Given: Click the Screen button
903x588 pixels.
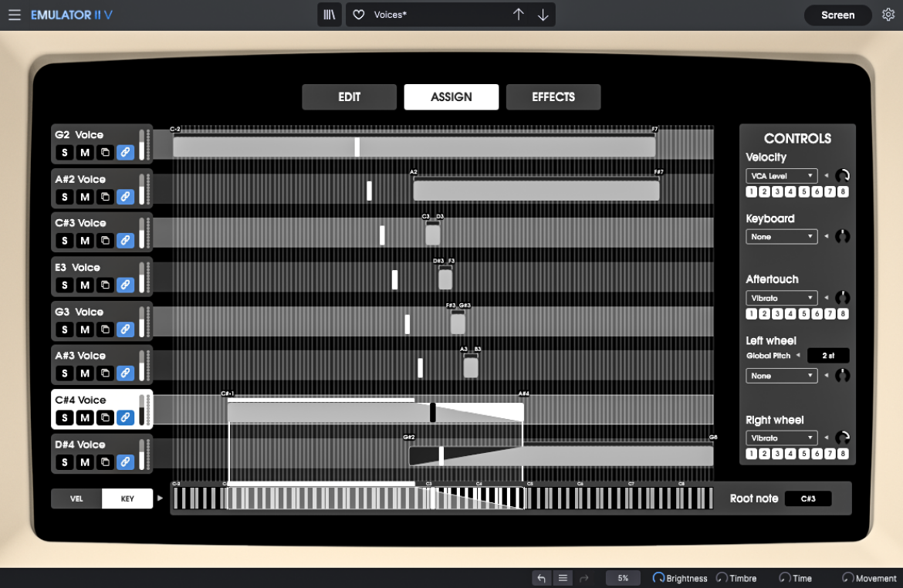Looking at the screenshot, I should [x=838, y=15].
